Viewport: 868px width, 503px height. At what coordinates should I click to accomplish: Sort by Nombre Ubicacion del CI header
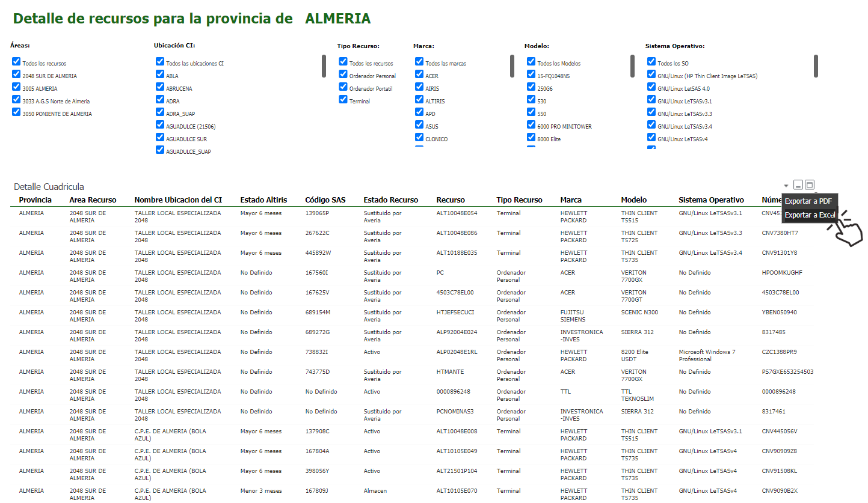pos(178,200)
